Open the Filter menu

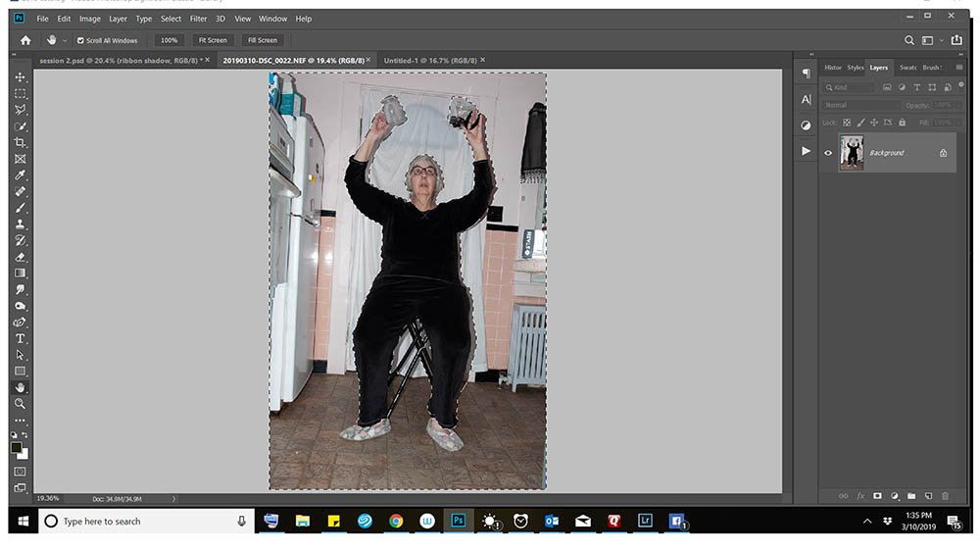198,19
